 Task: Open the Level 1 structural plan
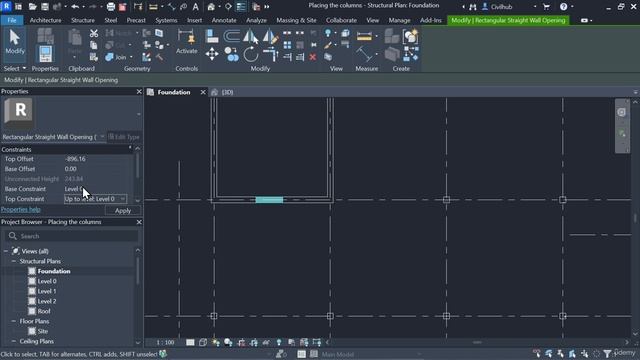pyautogui.click(x=47, y=291)
